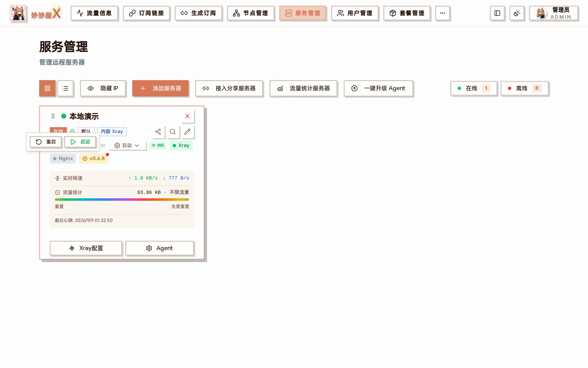Toggle 隐藏 IP visibility
The width and height of the screenshot is (588, 368).
(x=103, y=88)
